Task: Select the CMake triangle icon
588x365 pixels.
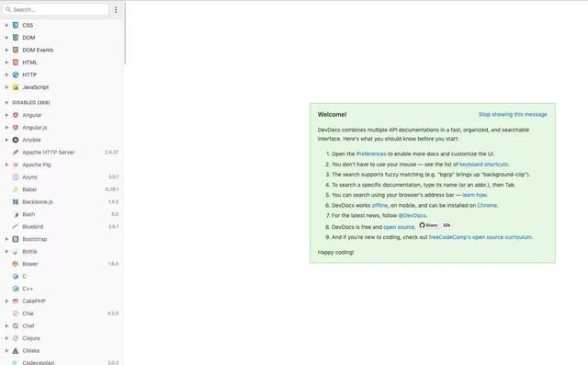Action: pyautogui.click(x=16, y=350)
